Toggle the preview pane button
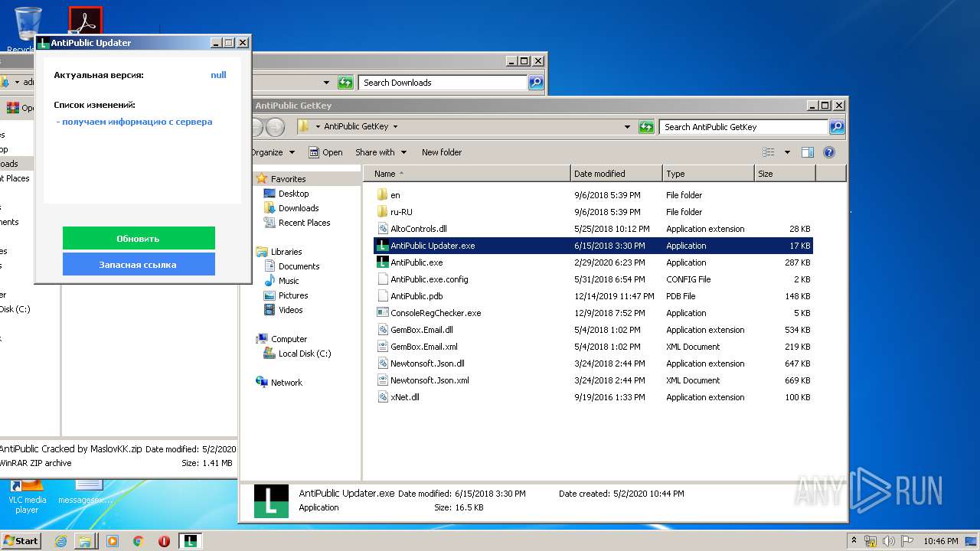 pos(807,152)
